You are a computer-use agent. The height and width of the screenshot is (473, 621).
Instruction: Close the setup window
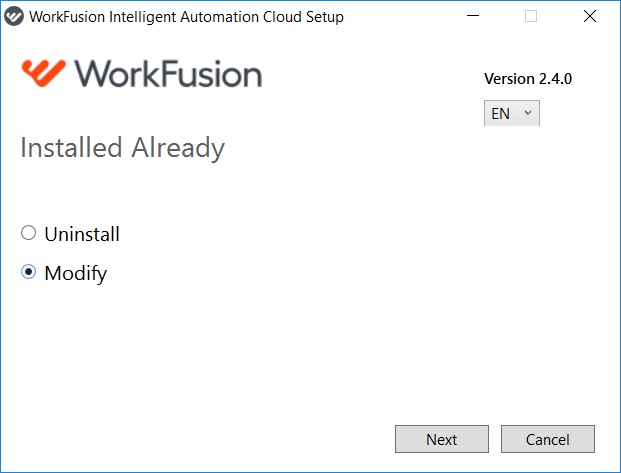coord(590,16)
